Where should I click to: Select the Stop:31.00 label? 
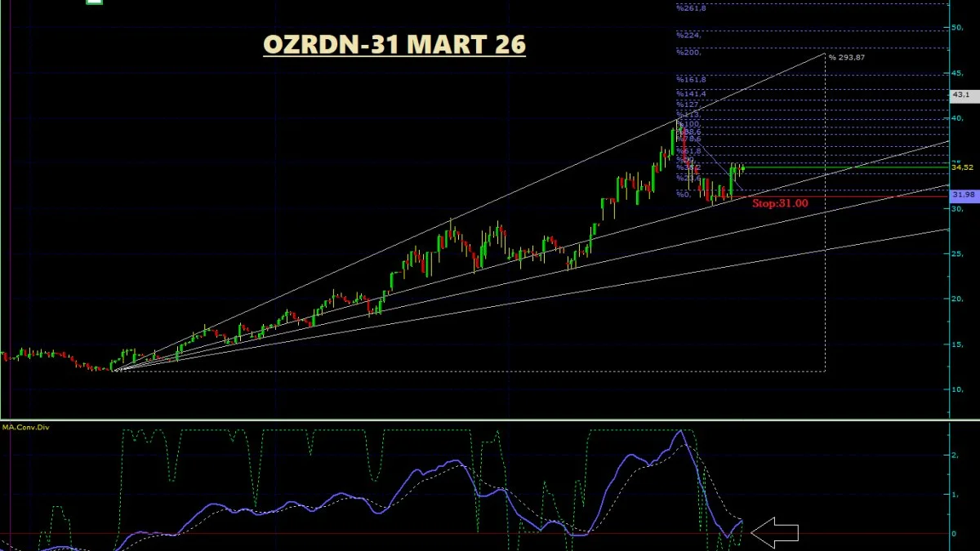(780, 203)
